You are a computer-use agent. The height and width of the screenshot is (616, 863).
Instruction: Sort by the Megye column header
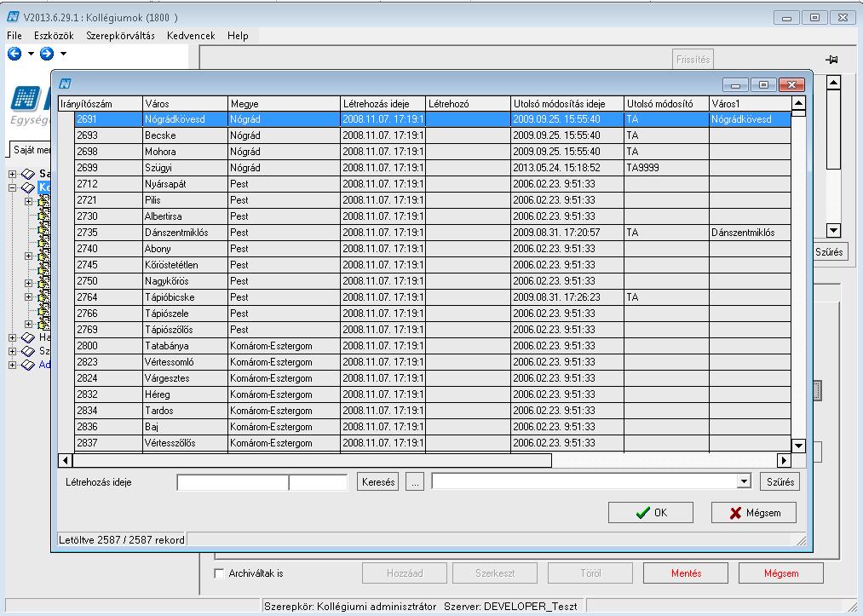tap(284, 103)
